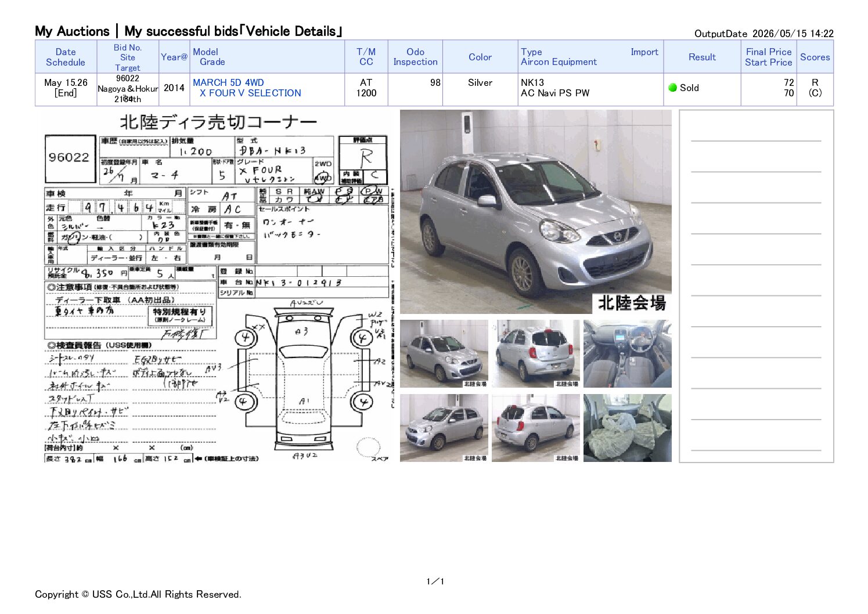This screenshot has height=614, width=868.
Task: Click the odometer value '98'
Action: (x=435, y=82)
